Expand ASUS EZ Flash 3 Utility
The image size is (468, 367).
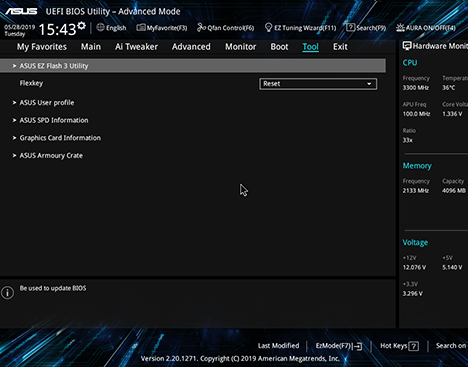click(x=193, y=66)
